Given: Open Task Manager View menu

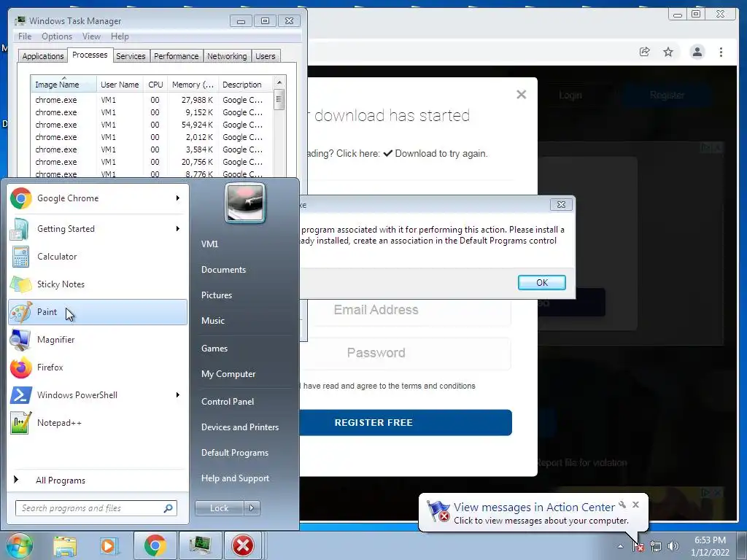Looking at the screenshot, I should 91,36.
